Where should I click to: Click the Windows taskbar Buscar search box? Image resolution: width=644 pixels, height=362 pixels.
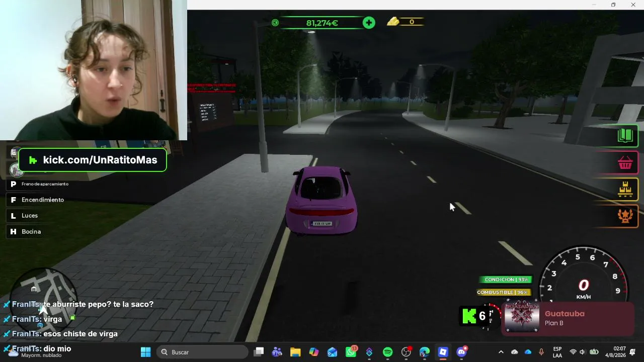(202, 352)
